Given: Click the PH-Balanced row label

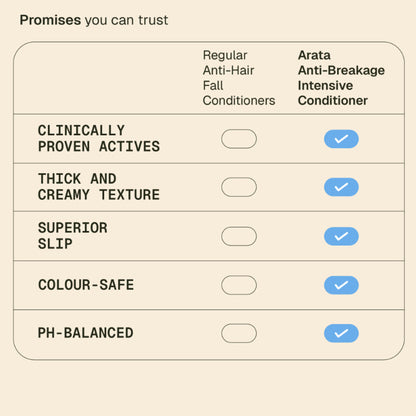Looking at the screenshot, I should [x=85, y=333].
